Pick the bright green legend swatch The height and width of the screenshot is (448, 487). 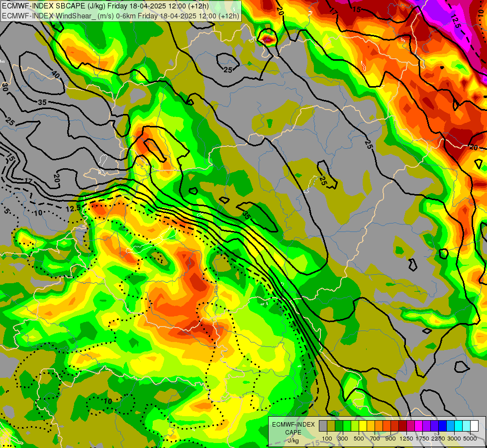pos(347,426)
